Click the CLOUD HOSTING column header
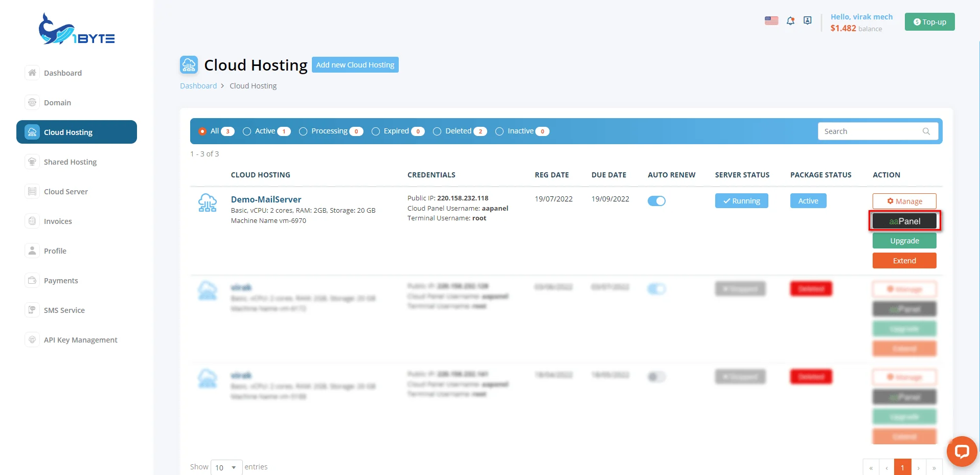This screenshot has height=475, width=980. point(260,175)
